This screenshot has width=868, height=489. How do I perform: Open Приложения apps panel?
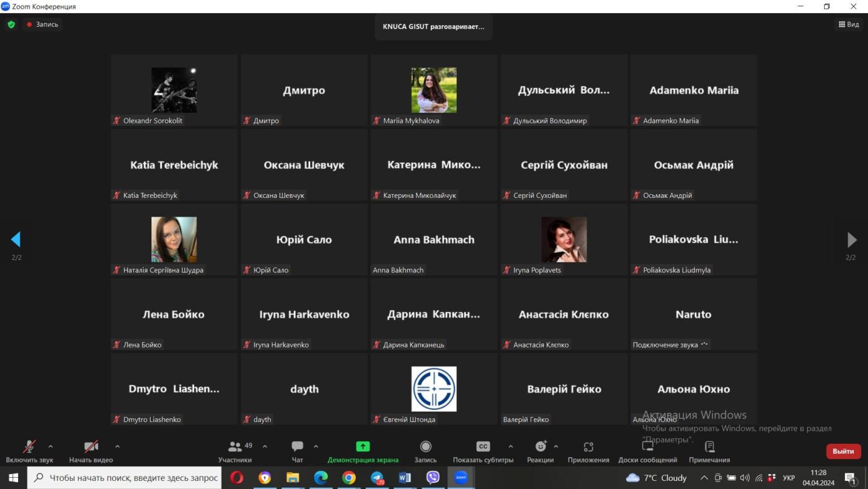pyautogui.click(x=588, y=452)
